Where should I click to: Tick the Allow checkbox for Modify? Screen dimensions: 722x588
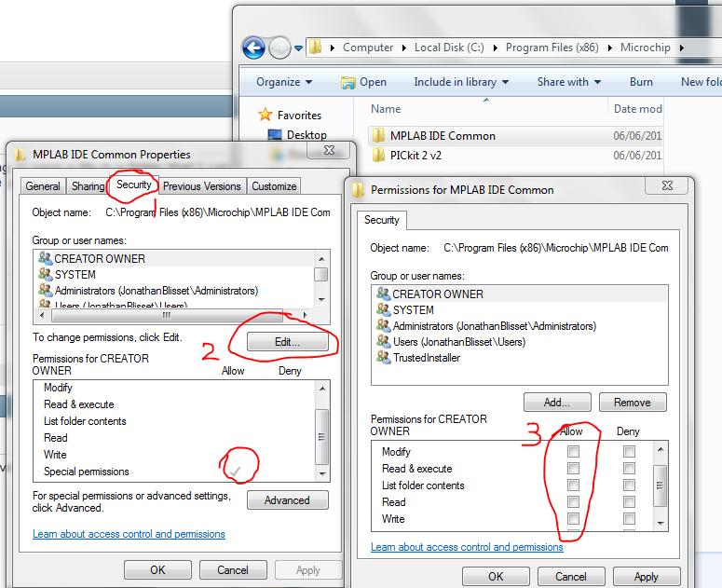574,452
